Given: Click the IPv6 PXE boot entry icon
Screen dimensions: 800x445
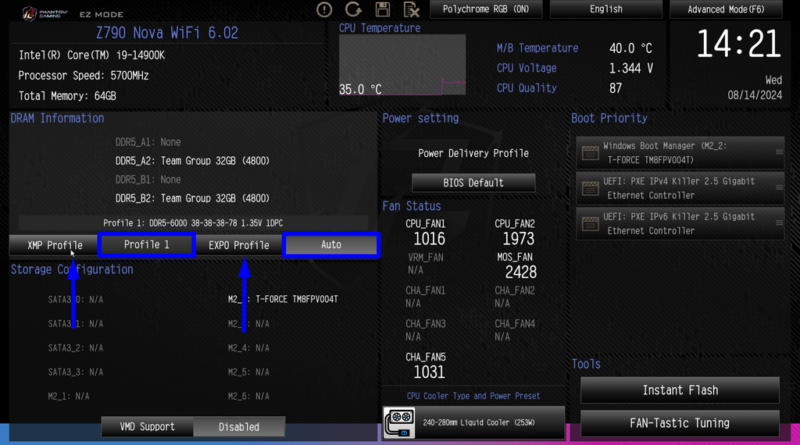Looking at the screenshot, I should click(590, 223).
